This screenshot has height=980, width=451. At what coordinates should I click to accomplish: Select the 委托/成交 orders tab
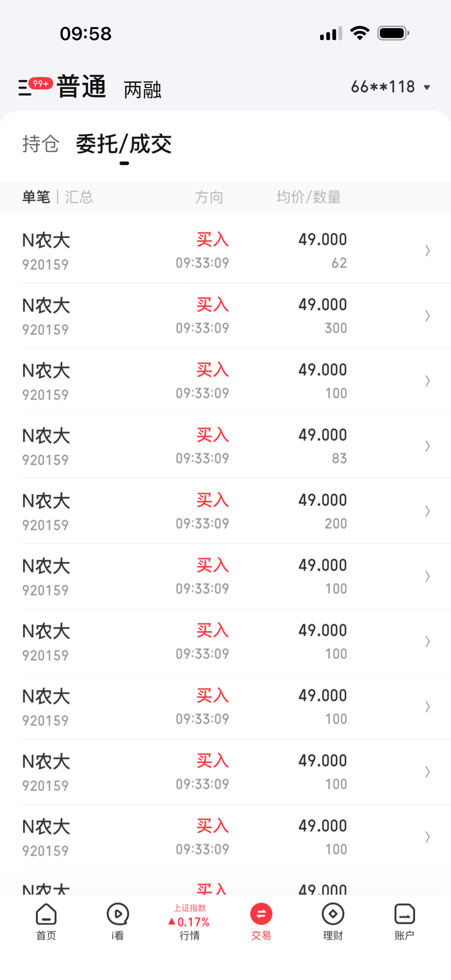coord(124,144)
